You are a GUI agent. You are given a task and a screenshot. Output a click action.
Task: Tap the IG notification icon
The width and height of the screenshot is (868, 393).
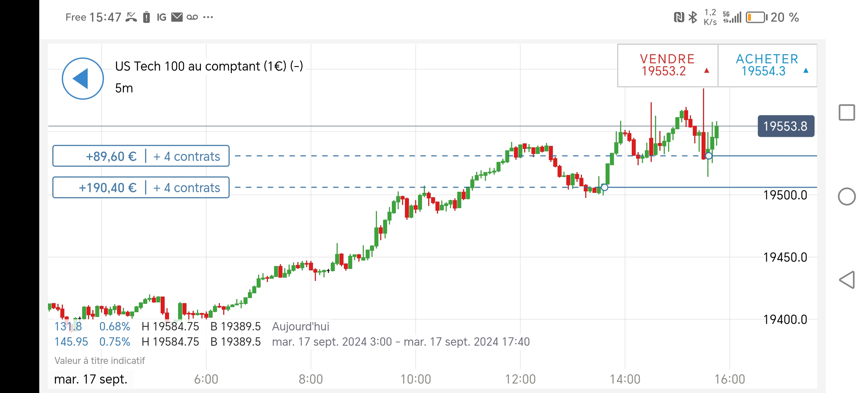[161, 17]
